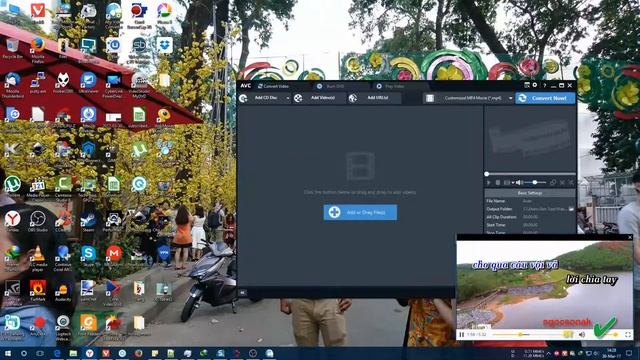Open the OBS Studio desktop shortcut

(x=38, y=222)
